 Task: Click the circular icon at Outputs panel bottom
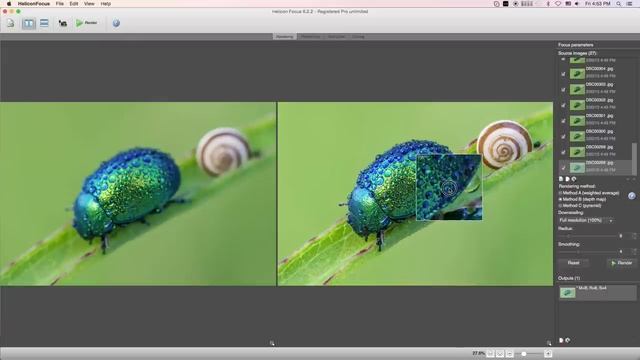(568, 340)
